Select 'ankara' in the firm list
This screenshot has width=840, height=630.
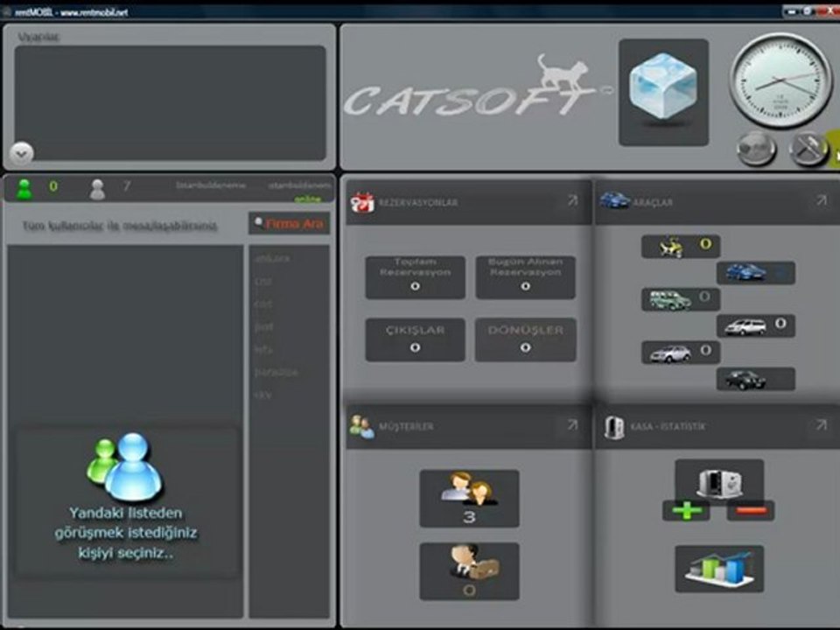273,258
